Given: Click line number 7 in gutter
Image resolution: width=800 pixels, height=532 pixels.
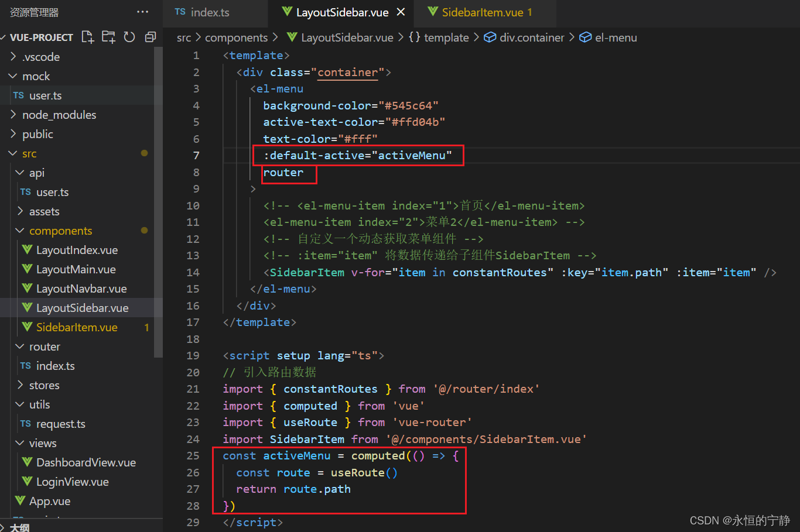Looking at the screenshot, I should tap(196, 155).
